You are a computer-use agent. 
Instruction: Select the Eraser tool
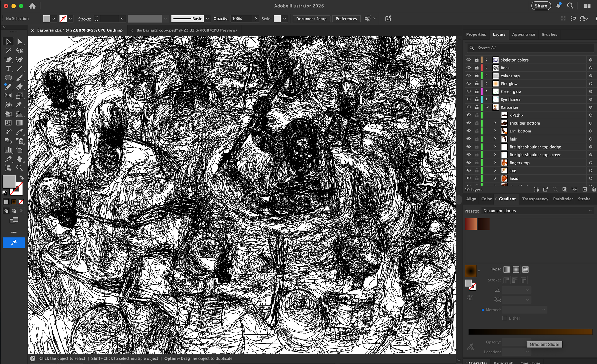tap(19, 86)
